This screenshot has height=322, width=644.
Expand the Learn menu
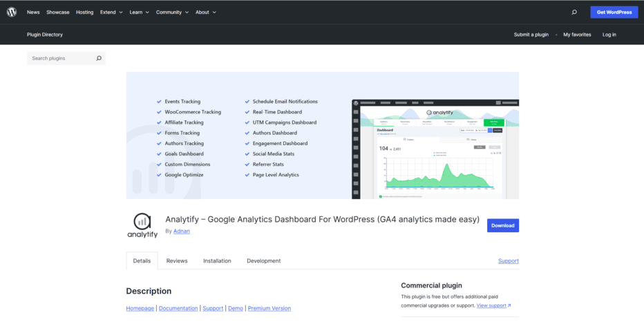click(x=139, y=12)
